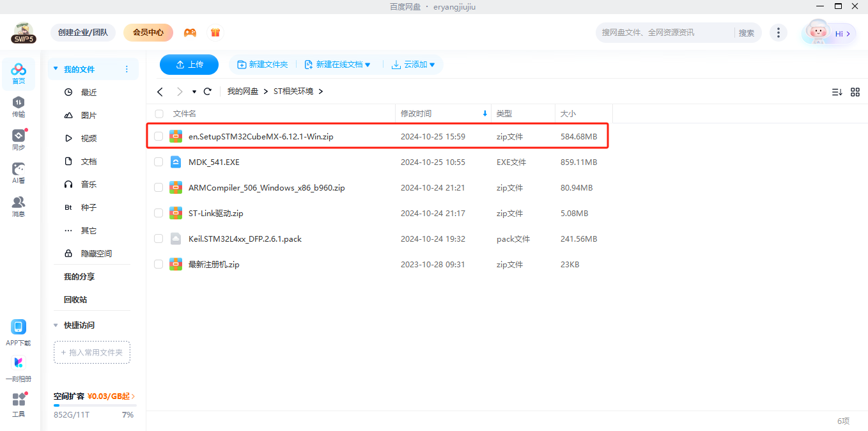Check the en.SetupSTM32CubeMX-6.12.1-Win.zip checkbox
Image resolution: width=868 pixels, height=431 pixels.
click(x=159, y=136)
